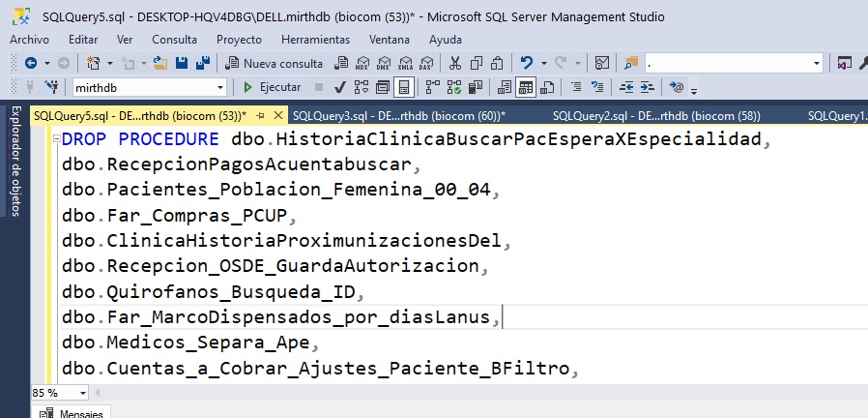This screenshot has height=418, width=868.
Task: Click the DAX query icon
Action: pyautogui.click(x=426, y=63)
